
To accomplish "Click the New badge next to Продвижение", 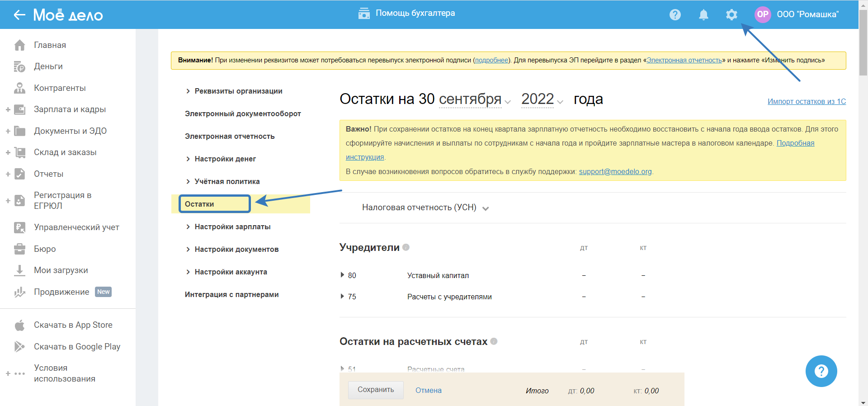I will click(104, 292).
